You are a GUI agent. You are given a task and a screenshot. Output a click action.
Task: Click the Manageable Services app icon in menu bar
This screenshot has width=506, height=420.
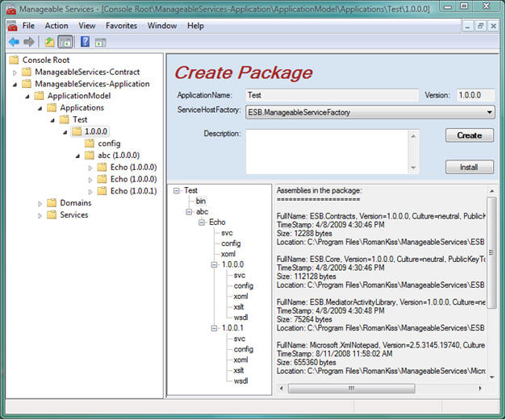click(x=12, y=26)
